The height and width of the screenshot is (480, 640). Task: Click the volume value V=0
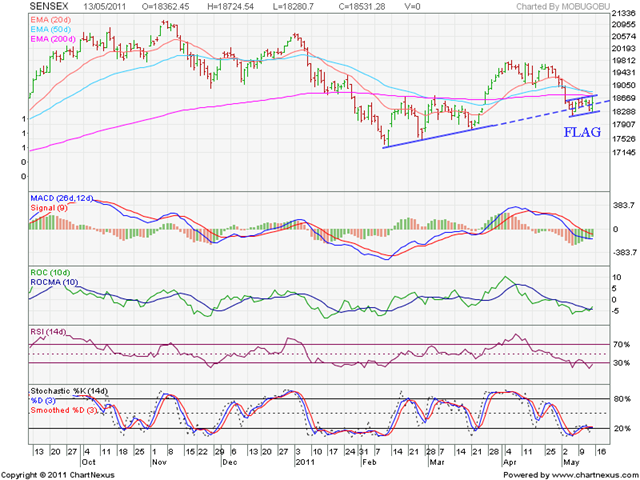(412, 7)
